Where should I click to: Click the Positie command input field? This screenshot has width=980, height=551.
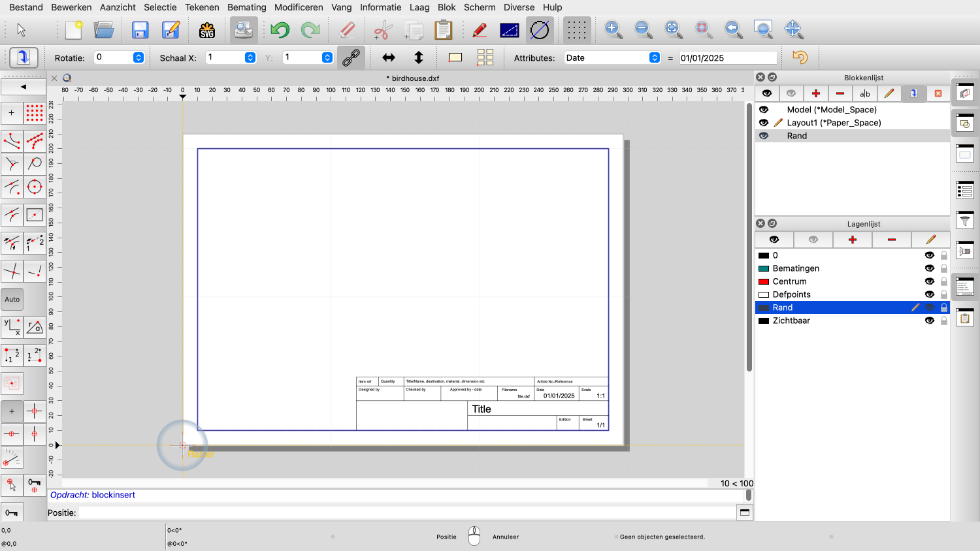point(405,512)
